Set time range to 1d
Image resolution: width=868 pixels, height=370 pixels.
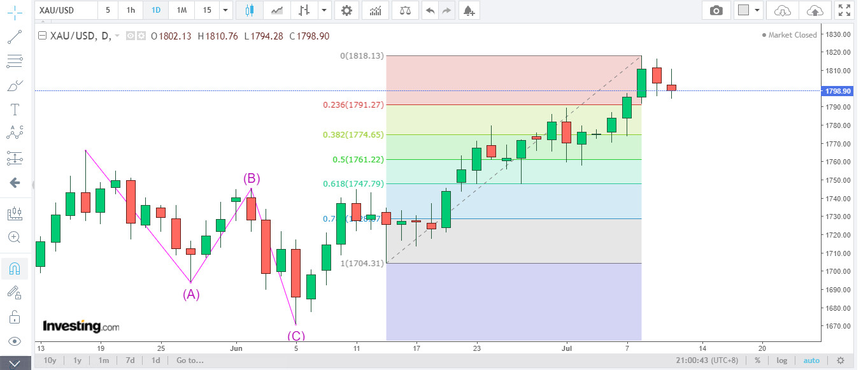click(x=155, y=360)
